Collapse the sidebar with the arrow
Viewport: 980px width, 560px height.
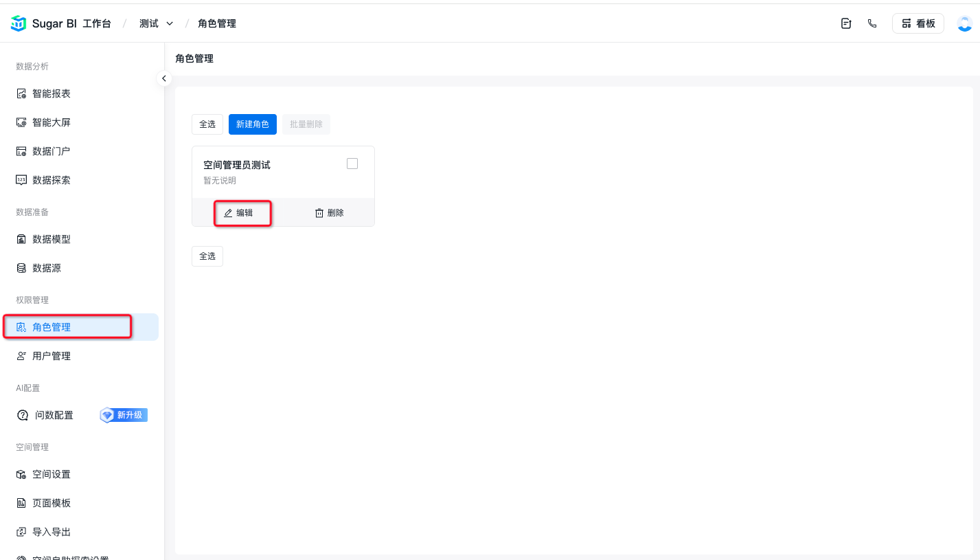[163, 78]
